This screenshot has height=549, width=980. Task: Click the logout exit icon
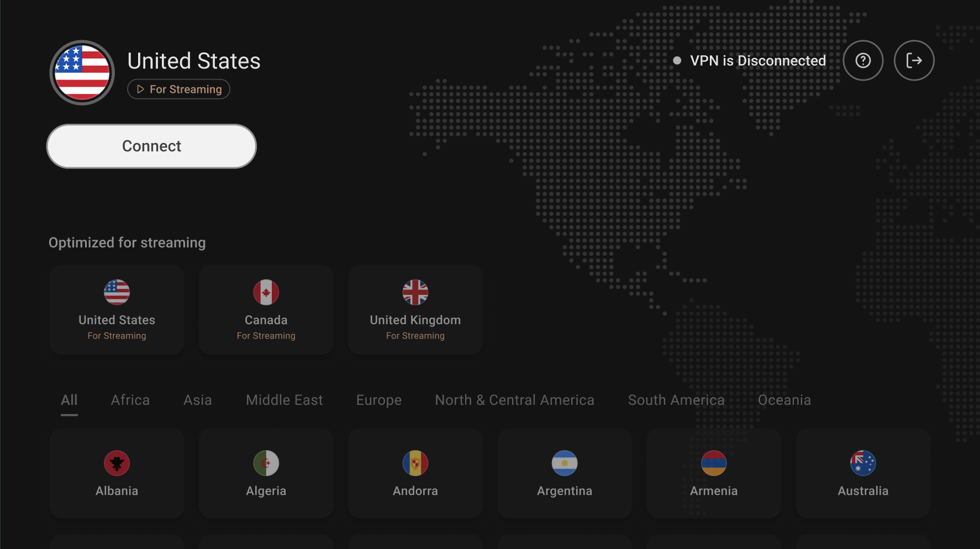pos(914,61)
